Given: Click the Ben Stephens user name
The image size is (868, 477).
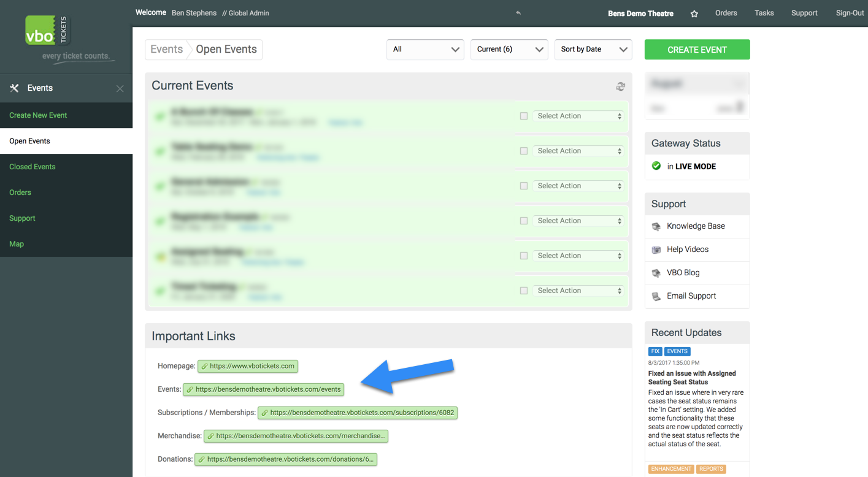Looking at the screenshot, I should click(194, 13).
